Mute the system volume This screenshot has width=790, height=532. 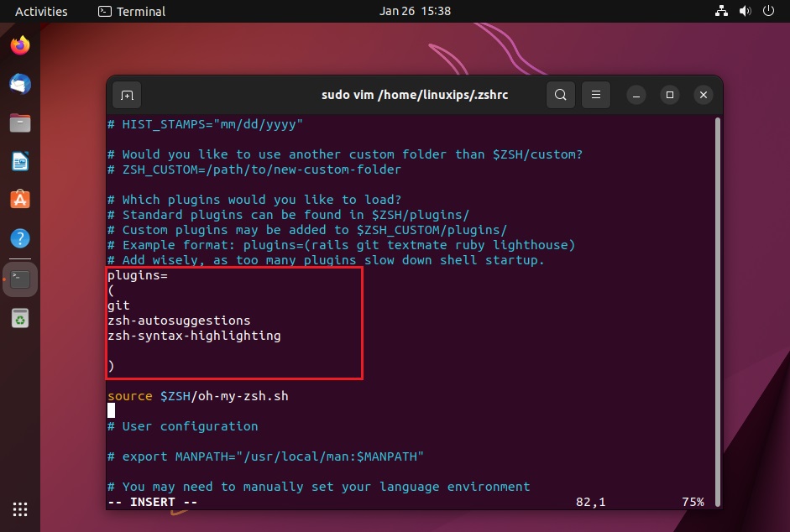(745, 11)
